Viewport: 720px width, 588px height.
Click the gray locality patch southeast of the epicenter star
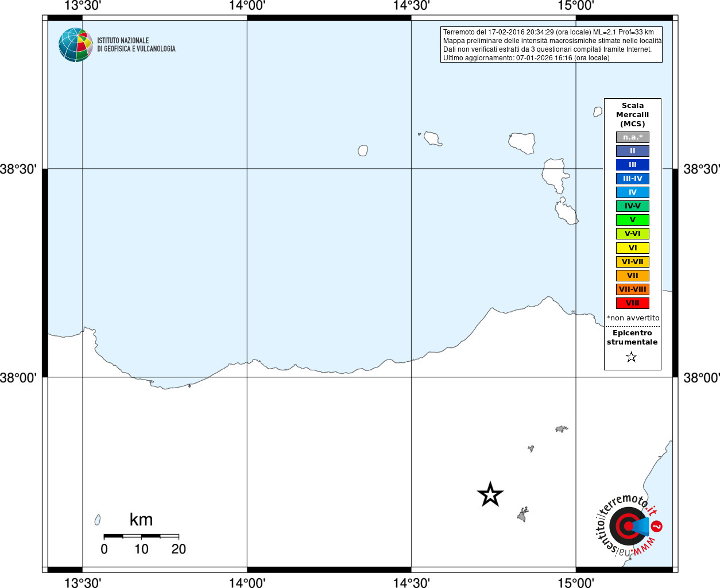tap(522, 514)
